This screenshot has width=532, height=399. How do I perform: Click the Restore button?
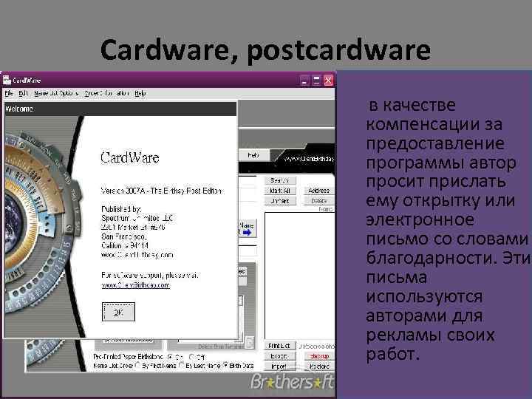coord(319,366)
